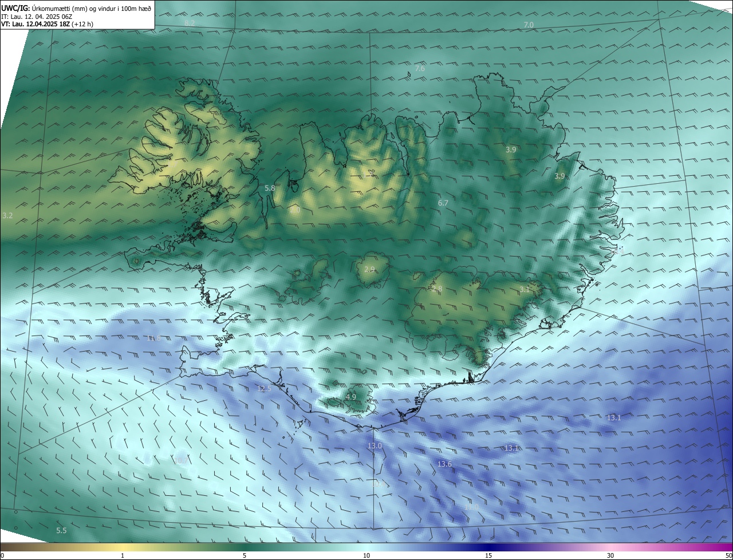This screenshot has width=733, height=560.
Task: Click the pink section of the colorbar above label 30
Action: 610,547
